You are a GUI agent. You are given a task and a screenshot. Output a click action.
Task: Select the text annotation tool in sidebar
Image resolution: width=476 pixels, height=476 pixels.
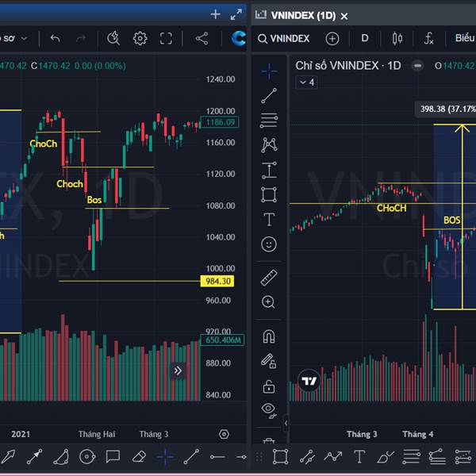269,219
